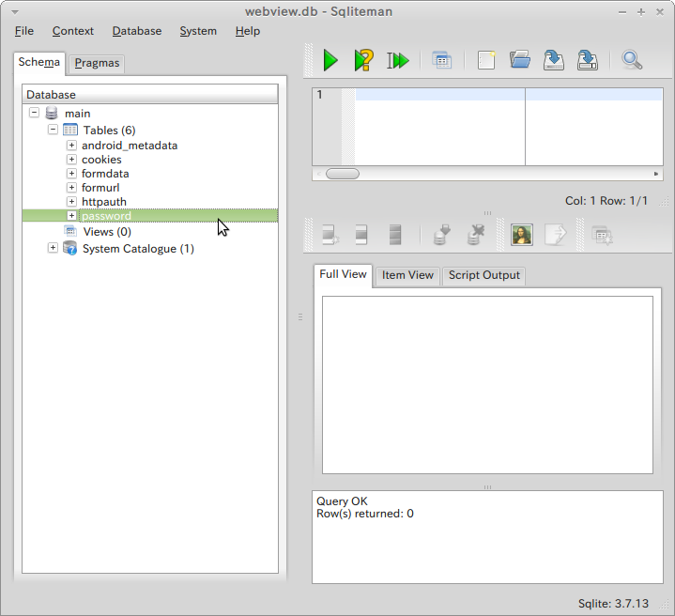
Task: Duplicate the current row icon
Action: 361,235
